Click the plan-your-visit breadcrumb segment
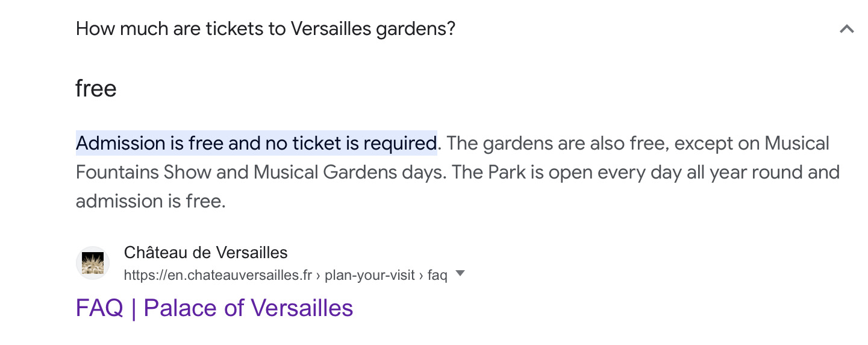Screen dimensions: 868x345 click(x=369, y=275)
